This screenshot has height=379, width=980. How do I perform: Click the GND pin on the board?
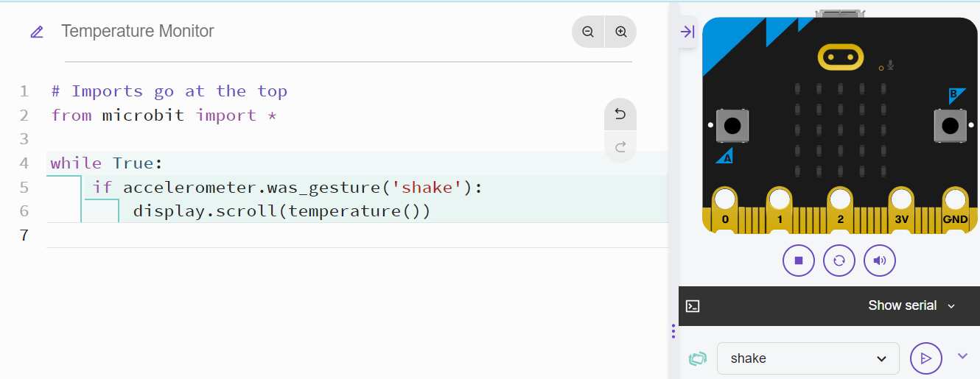coord(955,200)
